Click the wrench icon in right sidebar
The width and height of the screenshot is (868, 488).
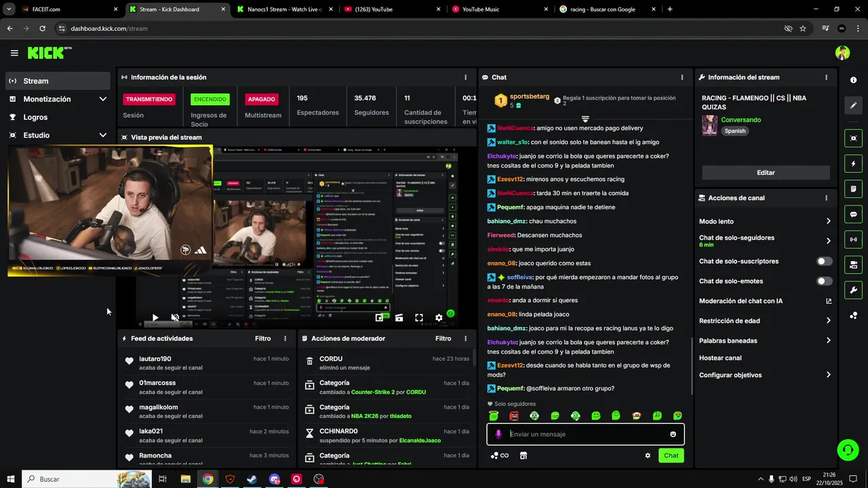click(853, 290)
